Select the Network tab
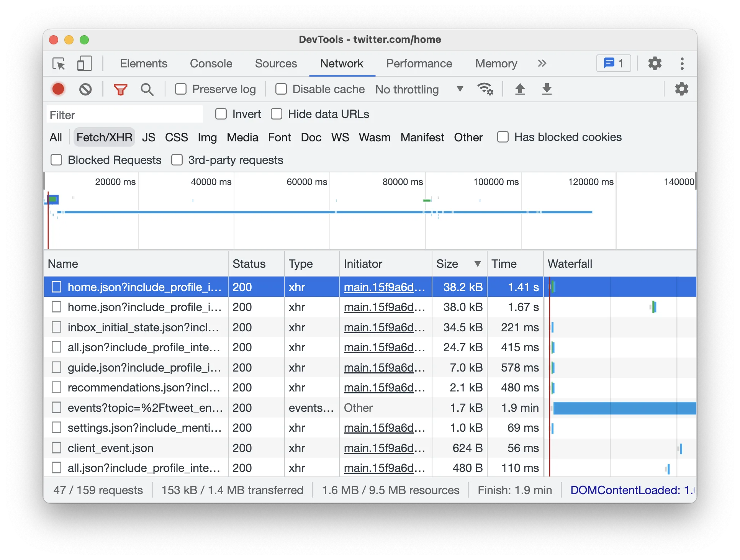The image size is (740, 560). coord(342,64)
